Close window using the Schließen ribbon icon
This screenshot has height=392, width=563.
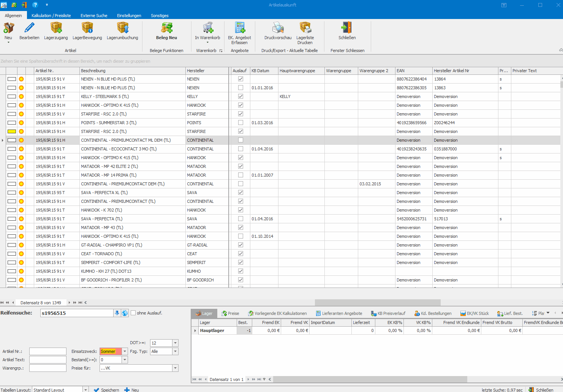click(x=347, y=28)
